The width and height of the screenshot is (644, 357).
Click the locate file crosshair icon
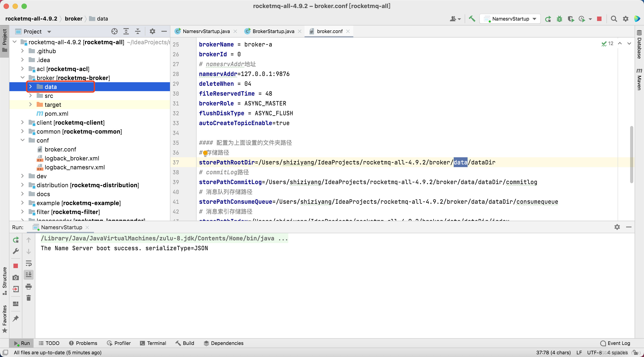click(114, 31)
